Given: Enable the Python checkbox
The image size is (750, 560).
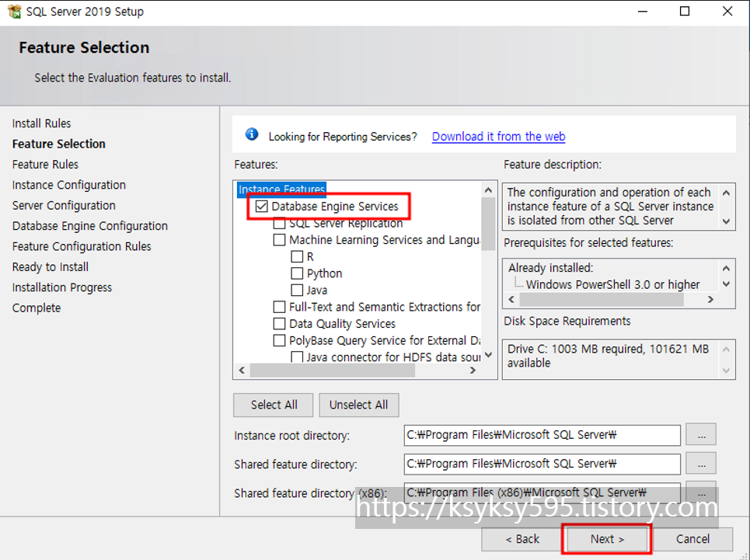Looking at the screenshot, I should tap(297, 273).
